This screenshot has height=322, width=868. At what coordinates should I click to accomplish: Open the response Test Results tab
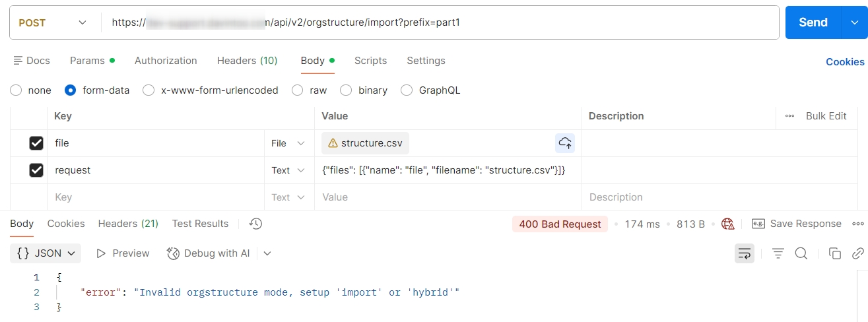[200, 224]
